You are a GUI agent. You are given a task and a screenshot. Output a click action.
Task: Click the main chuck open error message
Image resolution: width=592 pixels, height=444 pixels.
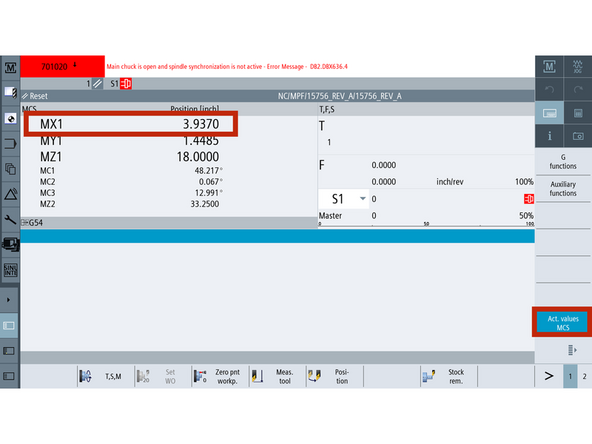coord(227,66)
